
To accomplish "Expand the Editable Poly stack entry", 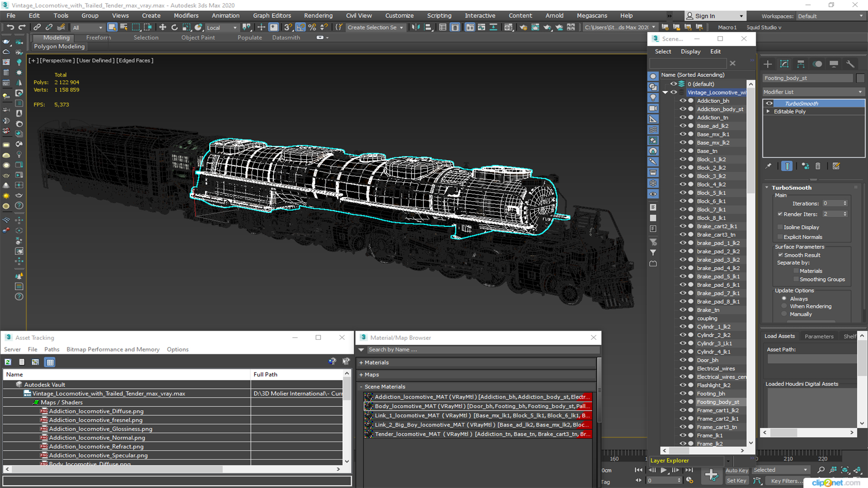I will pos(768,112).
